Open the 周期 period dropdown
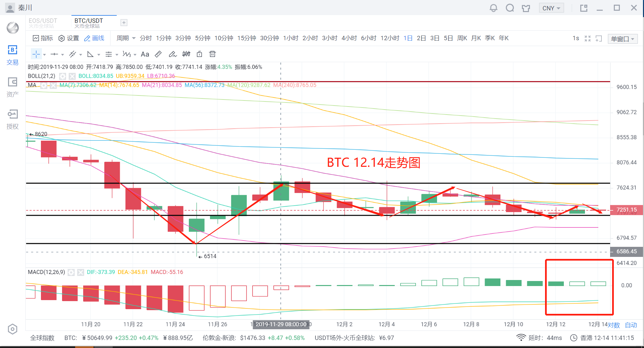644x348 pixels. pyautogui.click(x=126, y=38)
